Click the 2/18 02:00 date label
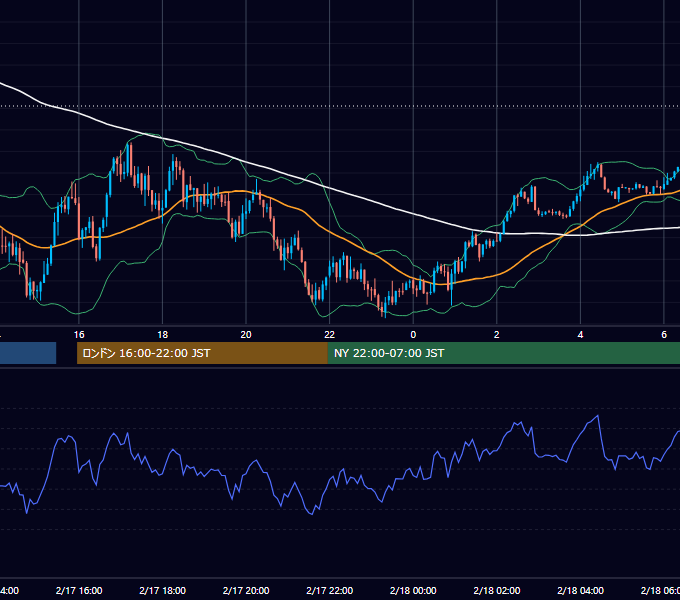Image resolution: width=680 pixels, height=600 pixels. click(497, 590)
